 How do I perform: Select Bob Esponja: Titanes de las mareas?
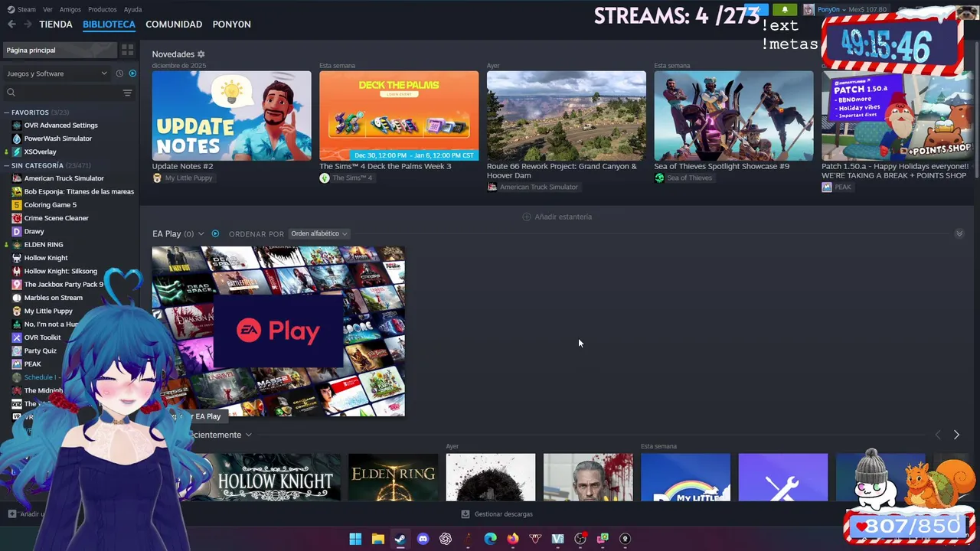click(x=79, y=191)
